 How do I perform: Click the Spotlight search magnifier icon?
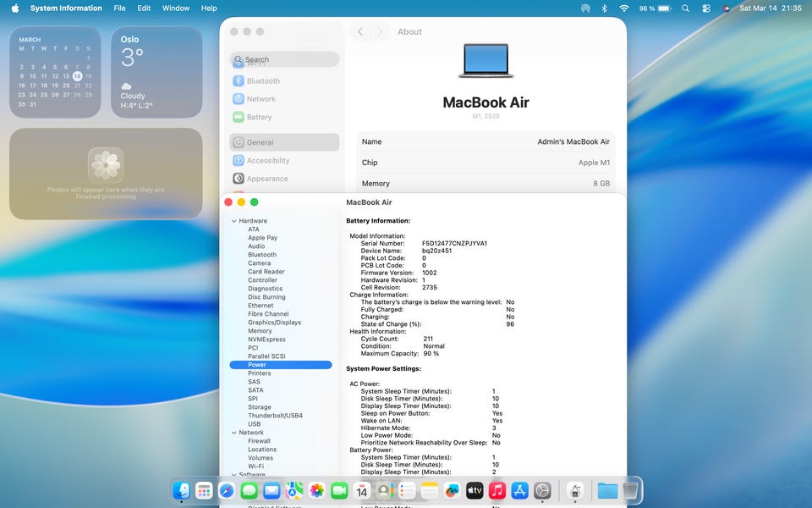pos(684,8)
